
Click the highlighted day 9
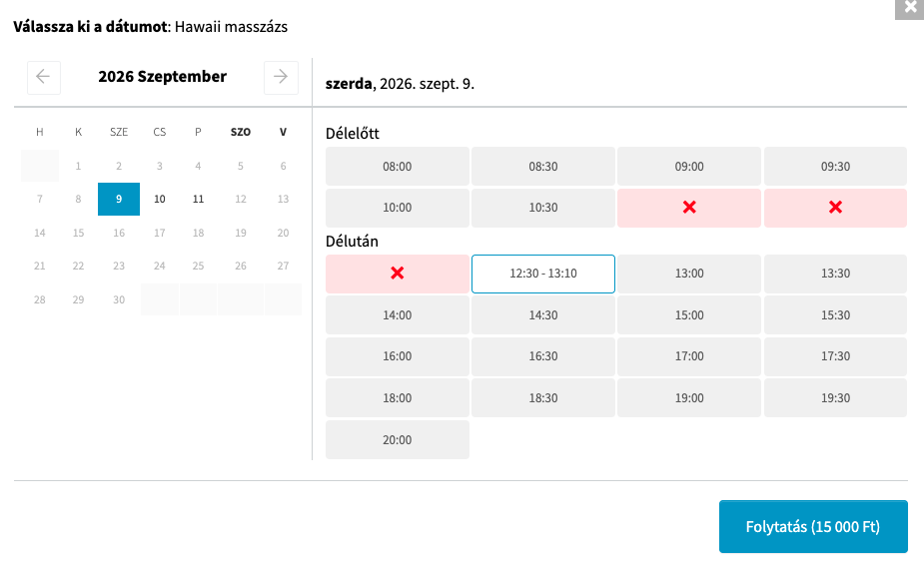coord(119,199)
